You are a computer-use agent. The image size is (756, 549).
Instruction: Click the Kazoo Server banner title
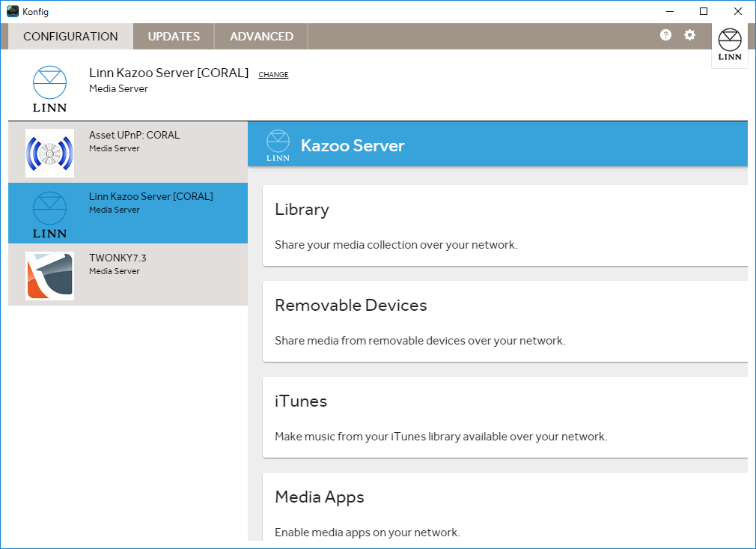pyautogui.click(x=353, y=146)
